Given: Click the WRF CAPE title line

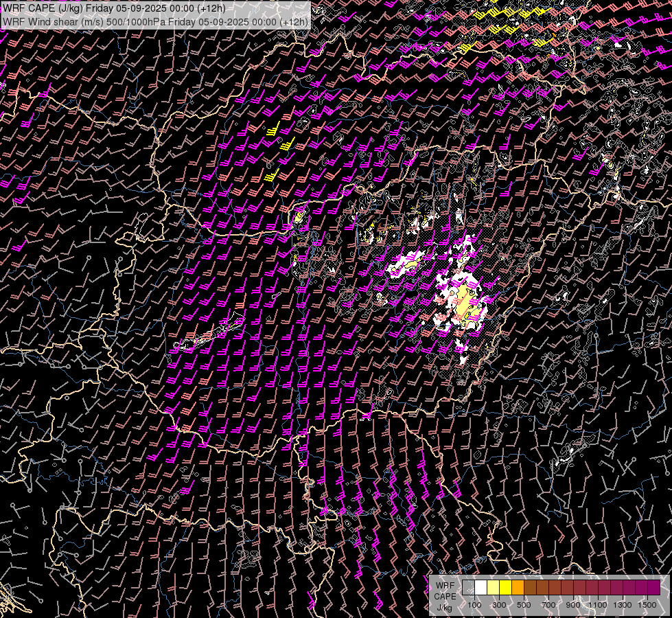Looking at the screenshot, I should coord(114,8).
